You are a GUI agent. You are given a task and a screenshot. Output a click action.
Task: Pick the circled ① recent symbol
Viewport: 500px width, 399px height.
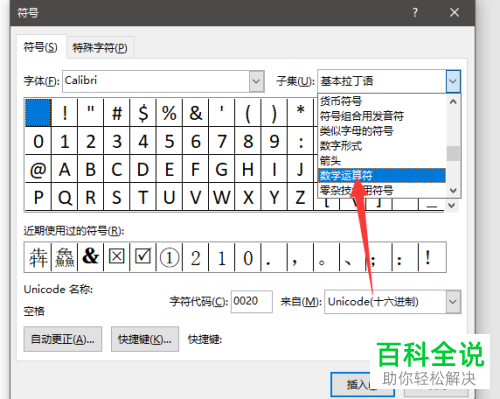point(169,257)
